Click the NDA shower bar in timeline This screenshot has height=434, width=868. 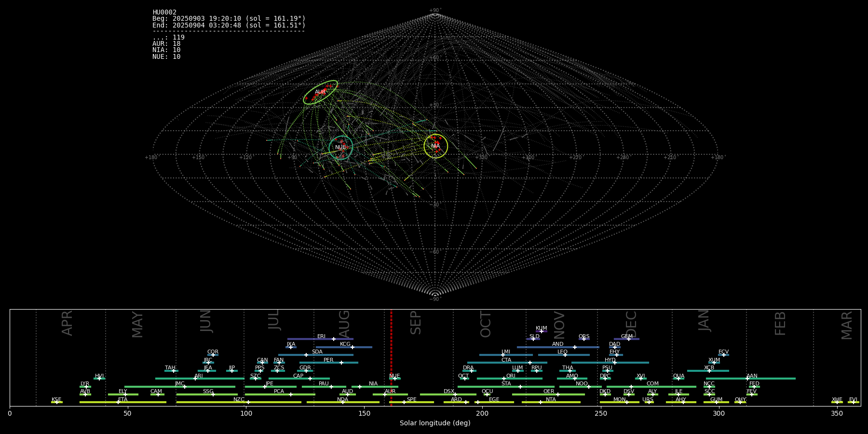[x=343, y=402]
